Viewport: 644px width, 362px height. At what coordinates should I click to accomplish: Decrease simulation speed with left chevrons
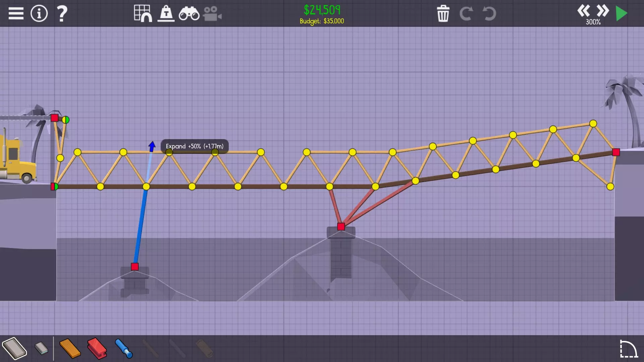[x=584, y=10]
